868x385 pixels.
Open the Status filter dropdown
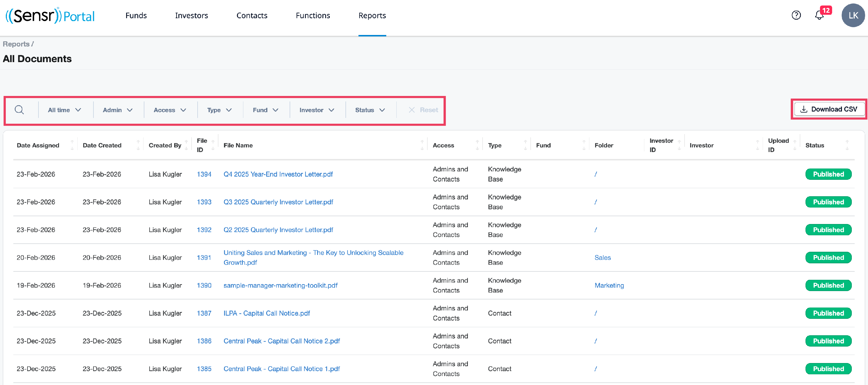click(x=370, y=110)
